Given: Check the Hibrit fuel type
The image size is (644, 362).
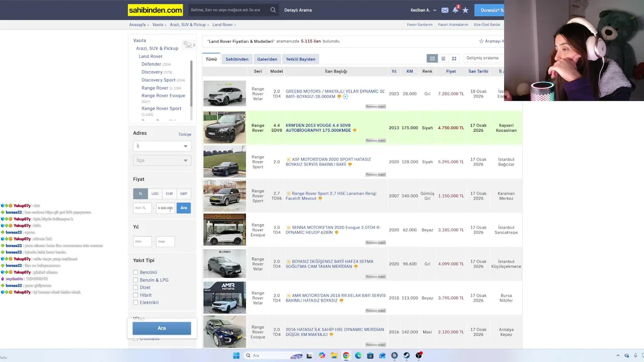Looking at the screenshot, I should click(x=135, y=295).
